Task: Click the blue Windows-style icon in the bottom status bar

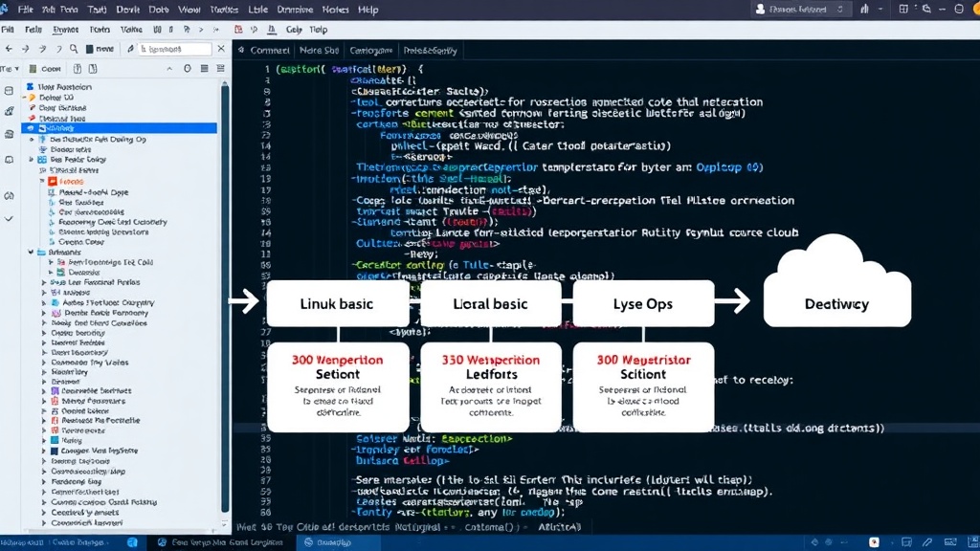Action: click(132, 542)
